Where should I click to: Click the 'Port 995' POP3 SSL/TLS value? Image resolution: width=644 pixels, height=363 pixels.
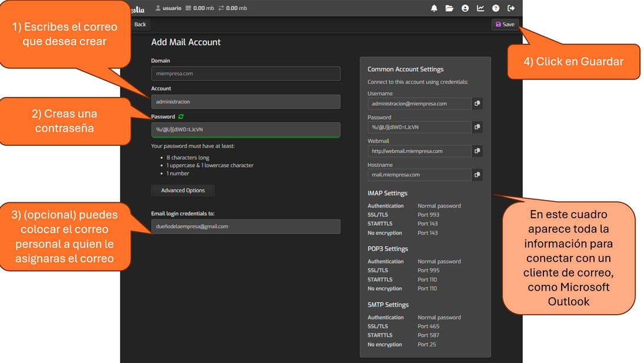(428, 271)
